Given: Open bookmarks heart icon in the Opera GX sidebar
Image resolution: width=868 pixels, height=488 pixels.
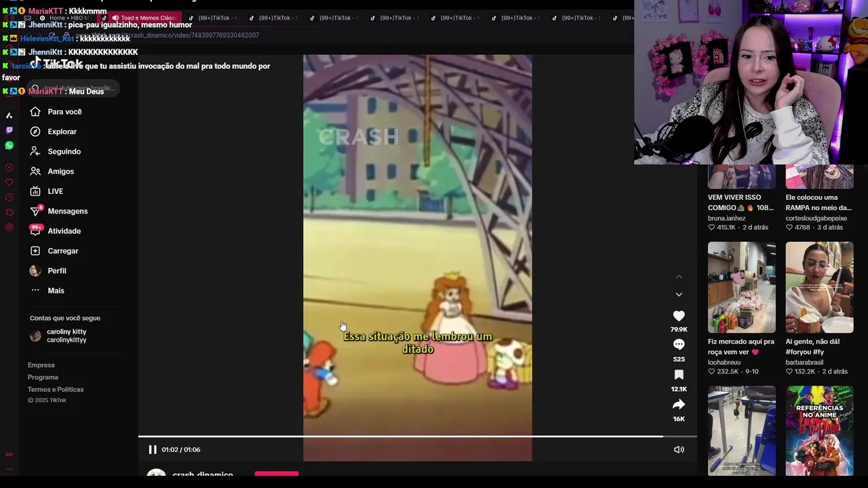Looking at the screenshot, I should 9,182.
